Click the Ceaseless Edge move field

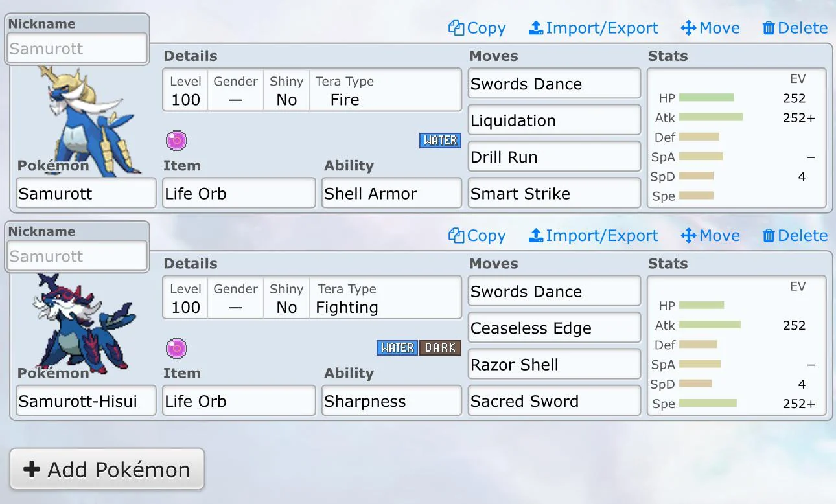pos(554,328)
